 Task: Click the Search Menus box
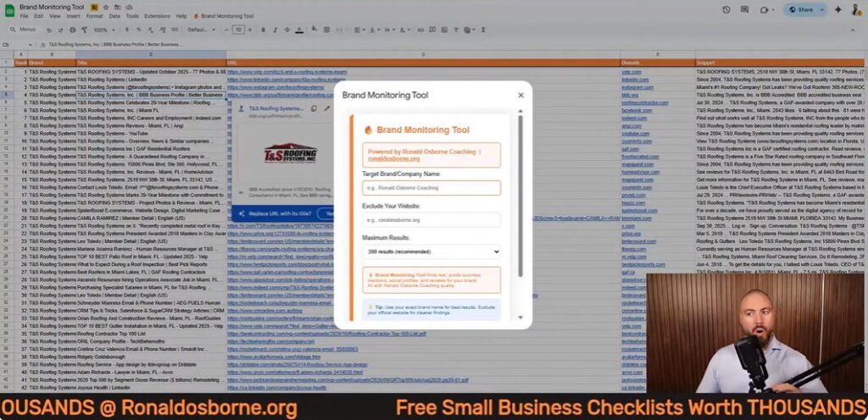point(23,30)
